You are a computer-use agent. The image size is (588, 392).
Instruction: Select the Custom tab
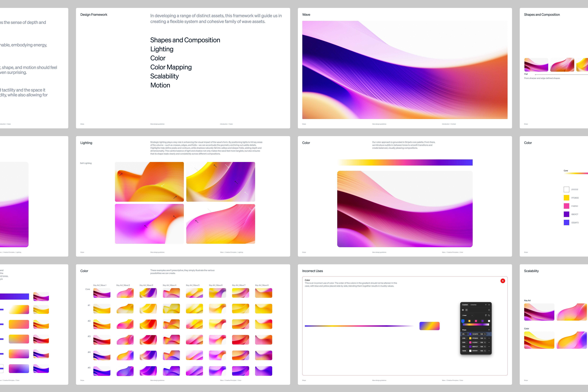(x=465, y=305)
